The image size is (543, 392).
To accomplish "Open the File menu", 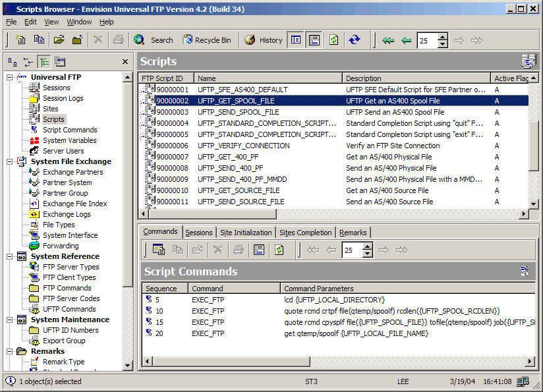I will pyautogui.click(x=11, y=22).
